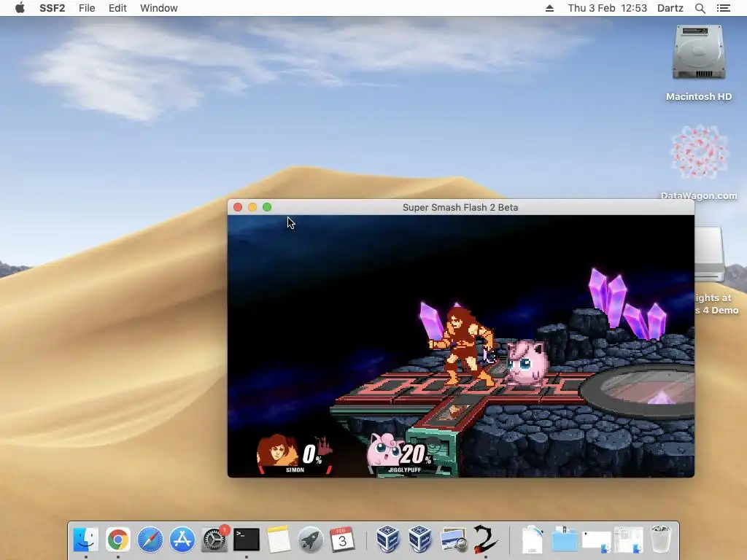Open the Apple menu
Screen dimensions: 747x560
(20, 8)
